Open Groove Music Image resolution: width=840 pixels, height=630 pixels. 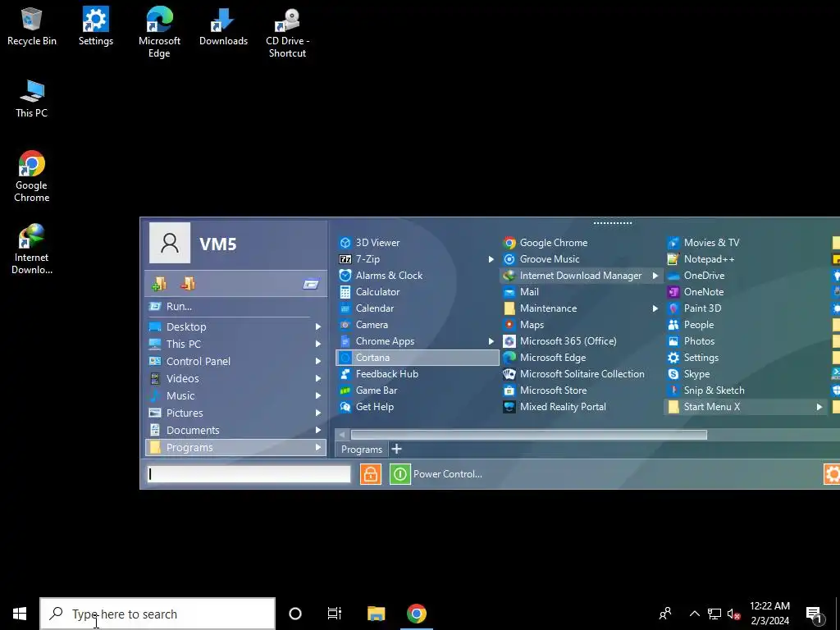[582, 259]
